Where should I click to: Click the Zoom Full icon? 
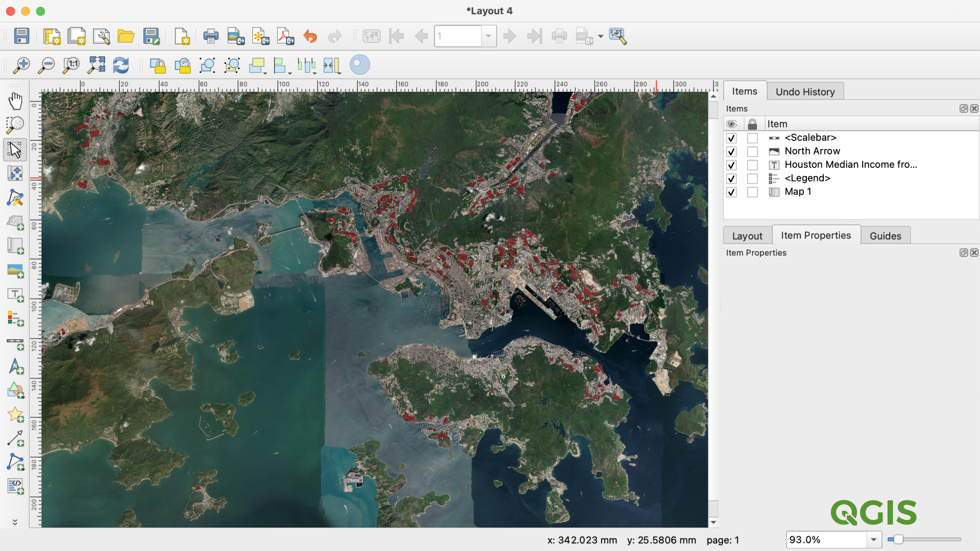pyautogui.click(x=96, y=65)
